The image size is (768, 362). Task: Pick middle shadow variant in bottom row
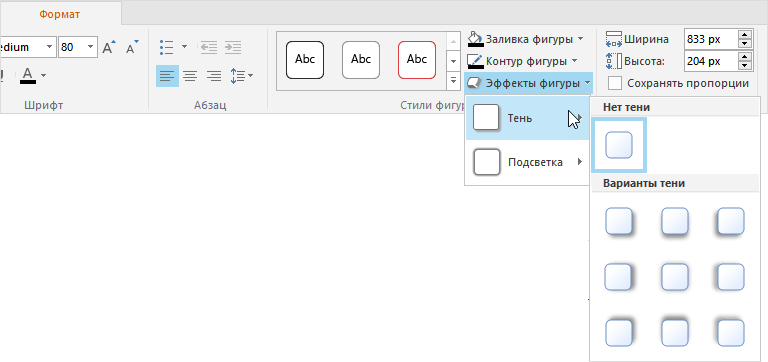point(675,333)
